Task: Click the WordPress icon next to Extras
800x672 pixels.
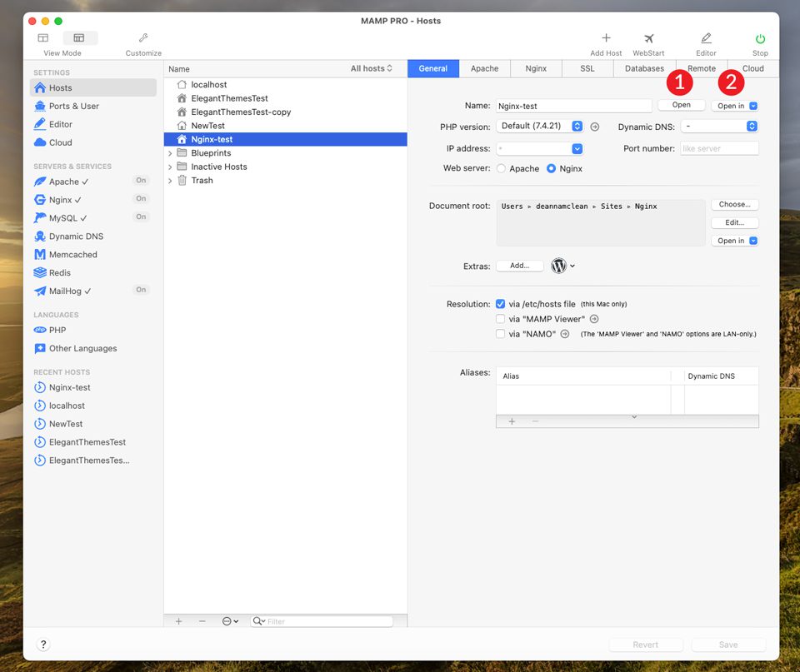Action: (557, 266)
